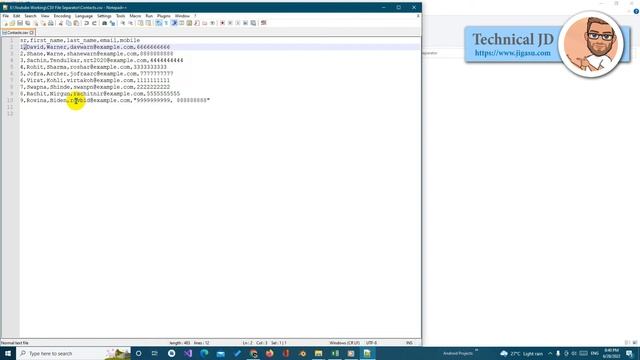Click the Close All toolbar icon
The width and height of the screenshot is (640, 360).
(44, 23)
